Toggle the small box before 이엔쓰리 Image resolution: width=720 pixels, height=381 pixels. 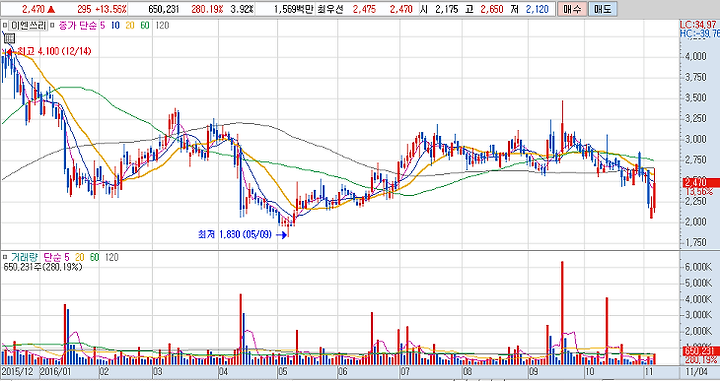coord(5,26)
